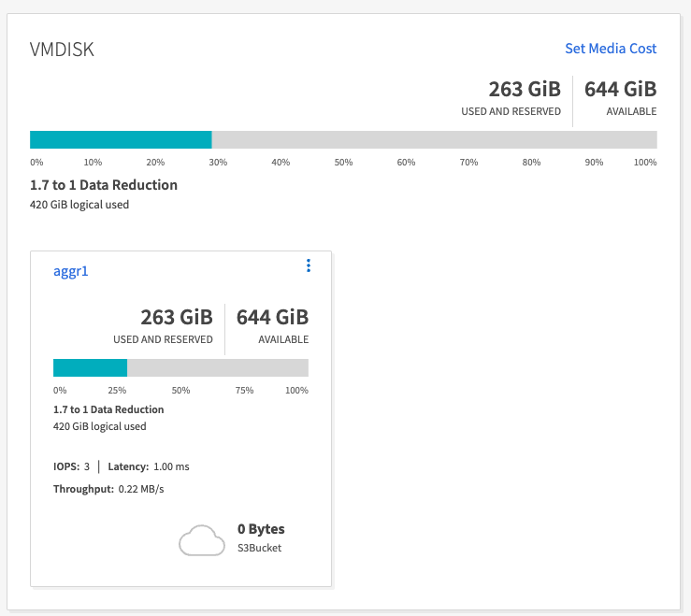691x616 pixels.
Task: Click the aggr1 card's 263 GiB used value
Action: (x=176, y=317)
